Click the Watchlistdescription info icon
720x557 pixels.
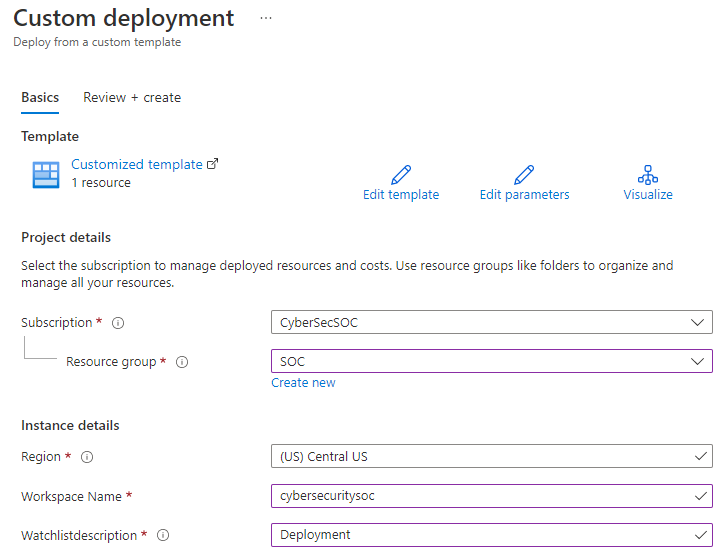[x=163, y=535]
